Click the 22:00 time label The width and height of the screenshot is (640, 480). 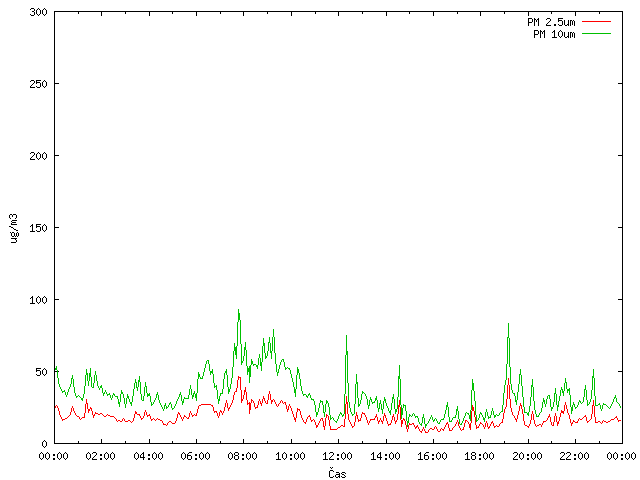click(574, 456)
